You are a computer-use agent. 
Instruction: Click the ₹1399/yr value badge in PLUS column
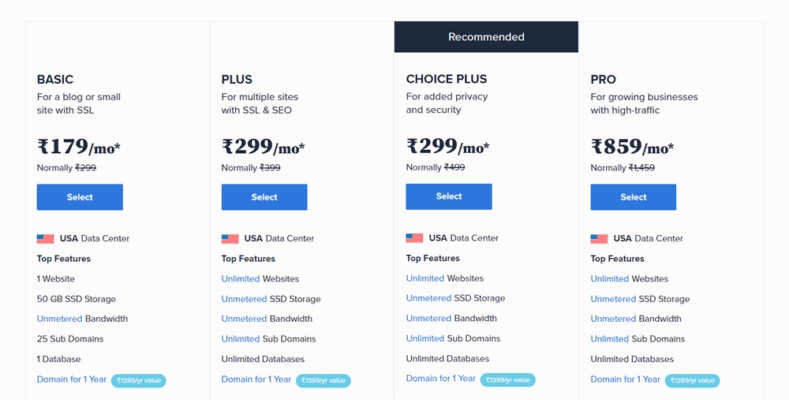point(324,380)
